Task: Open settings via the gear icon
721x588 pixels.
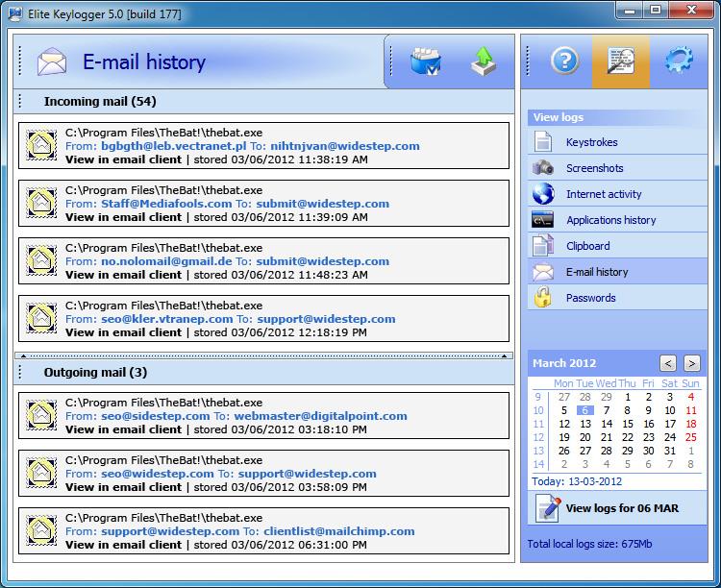Action: point(679,61)
